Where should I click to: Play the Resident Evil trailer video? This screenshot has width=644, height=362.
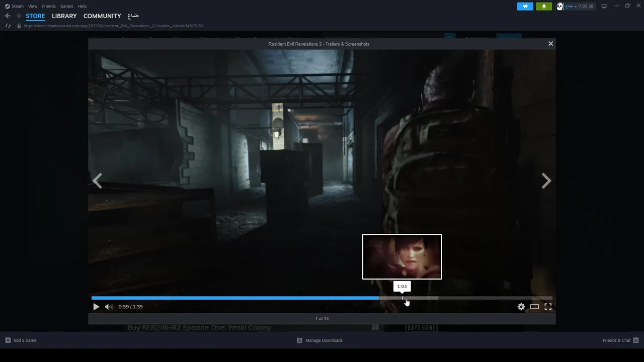tap(96, 307)
